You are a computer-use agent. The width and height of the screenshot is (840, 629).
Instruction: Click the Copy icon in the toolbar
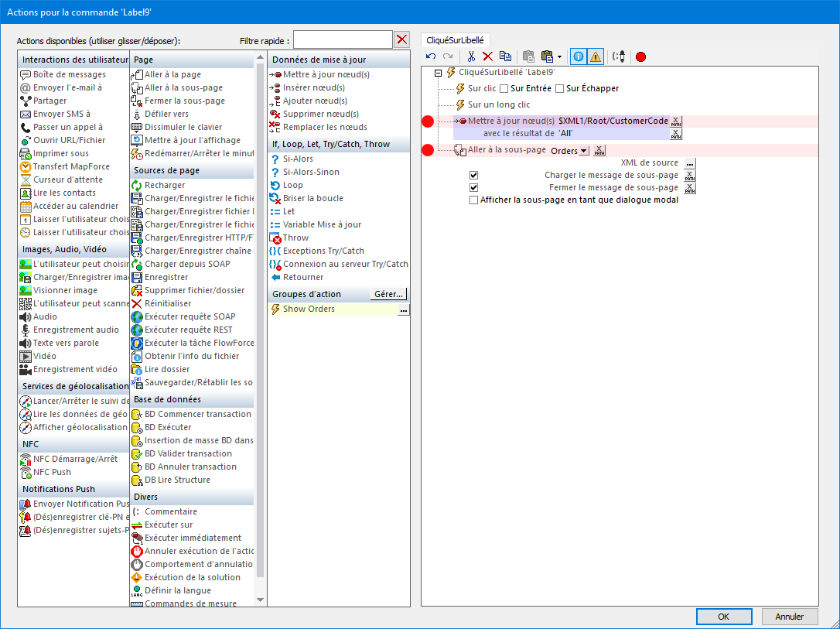(x=505, y=56)
